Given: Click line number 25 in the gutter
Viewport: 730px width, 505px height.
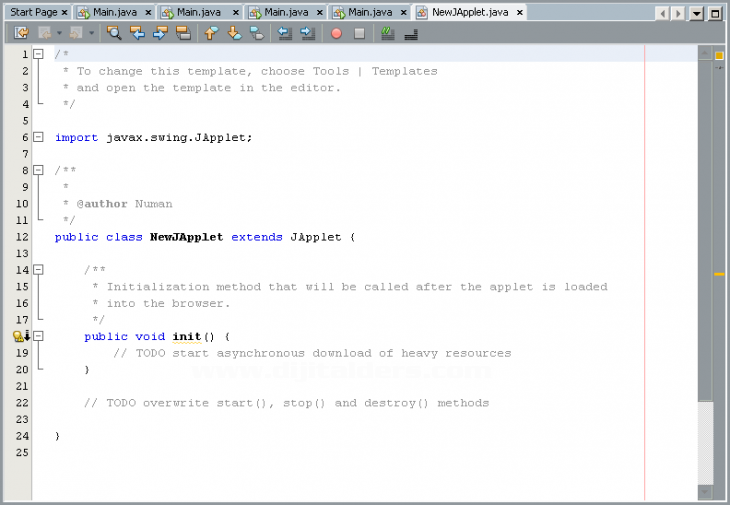Looking at the screenshot, I should click(22, 452).
